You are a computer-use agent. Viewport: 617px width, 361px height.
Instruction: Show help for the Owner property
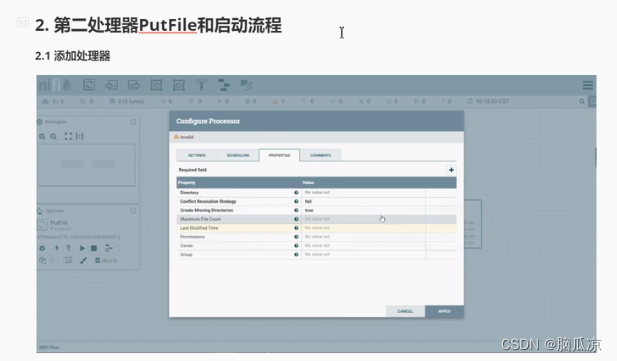tap(296, 246)
